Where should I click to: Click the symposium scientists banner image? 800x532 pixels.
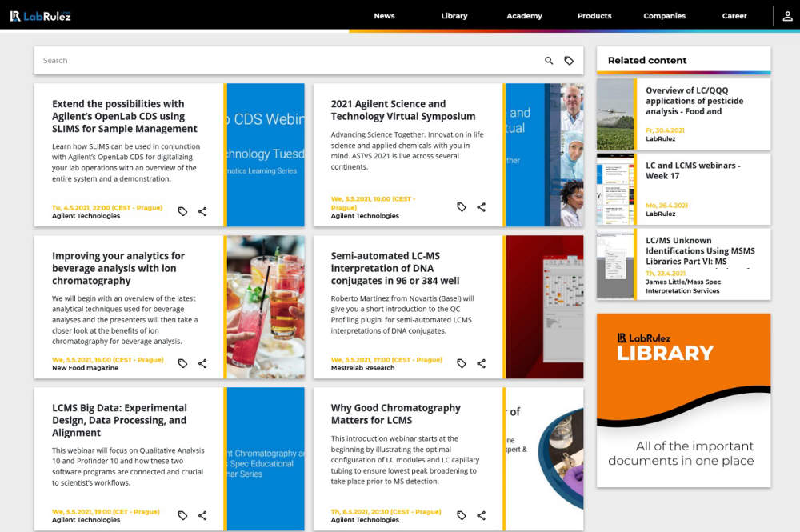click(x=544, y=155)
